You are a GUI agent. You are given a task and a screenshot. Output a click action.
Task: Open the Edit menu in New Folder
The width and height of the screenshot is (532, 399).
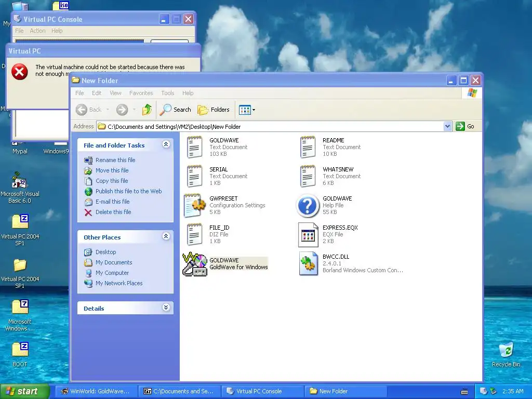97,93
